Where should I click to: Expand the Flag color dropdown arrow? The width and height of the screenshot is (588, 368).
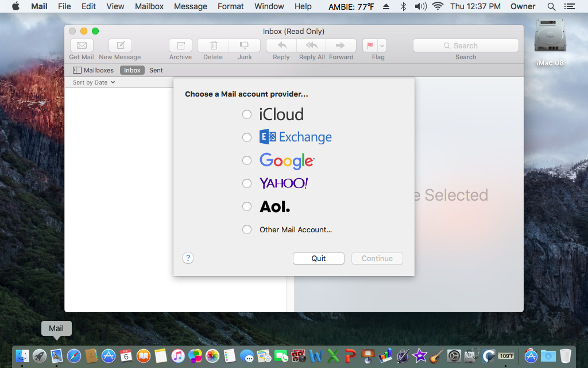pos(382,45)
